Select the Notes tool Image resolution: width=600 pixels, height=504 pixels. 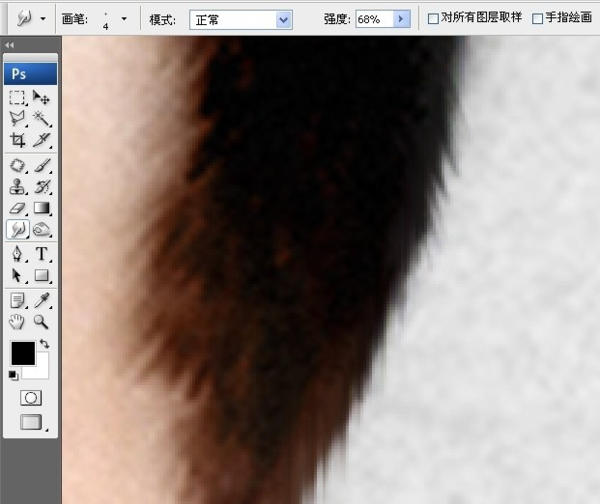(17, 301)
